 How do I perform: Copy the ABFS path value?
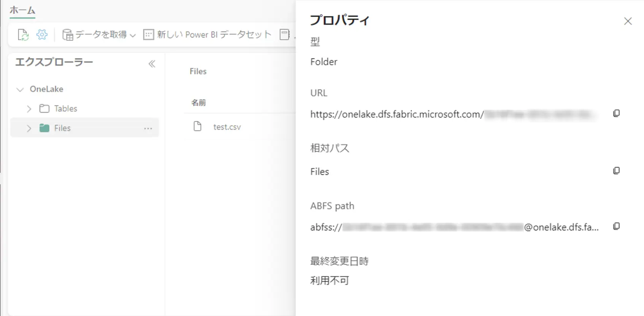[x=616, y=227]
